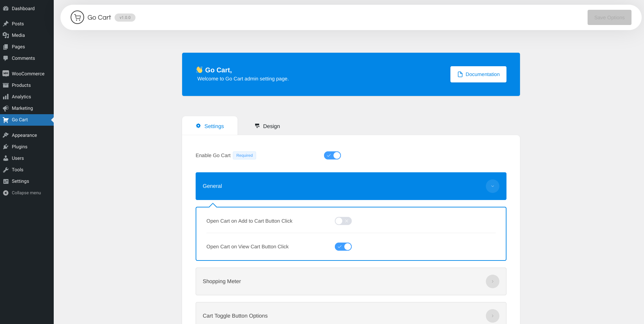Click the Media library icon
Image resolution: width=644 pixels, height=324 pixels.
point(6,35)
